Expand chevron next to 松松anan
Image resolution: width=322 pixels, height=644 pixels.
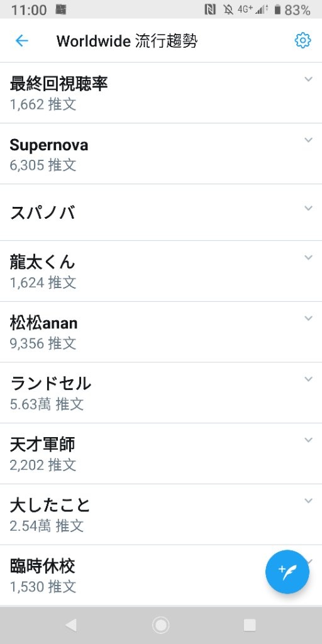point(308,318)
